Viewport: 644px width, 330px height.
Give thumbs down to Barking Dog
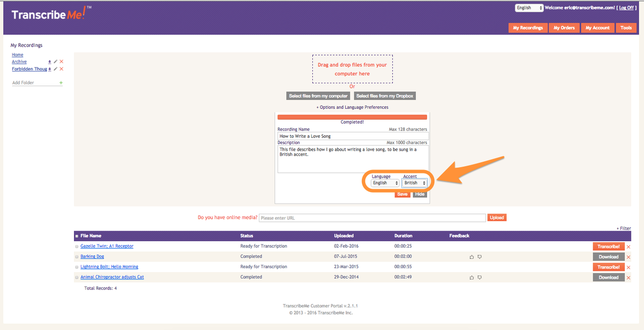point(480,257)
